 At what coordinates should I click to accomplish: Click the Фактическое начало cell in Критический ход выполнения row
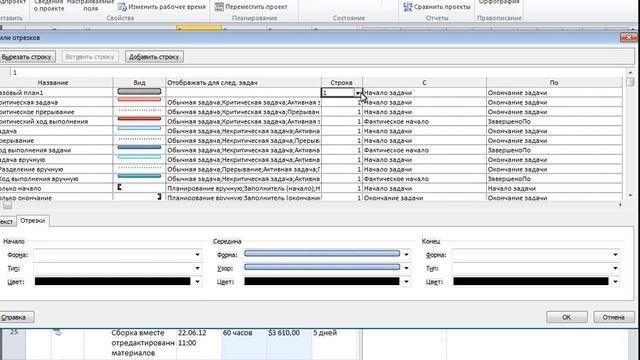click(424, 122)
